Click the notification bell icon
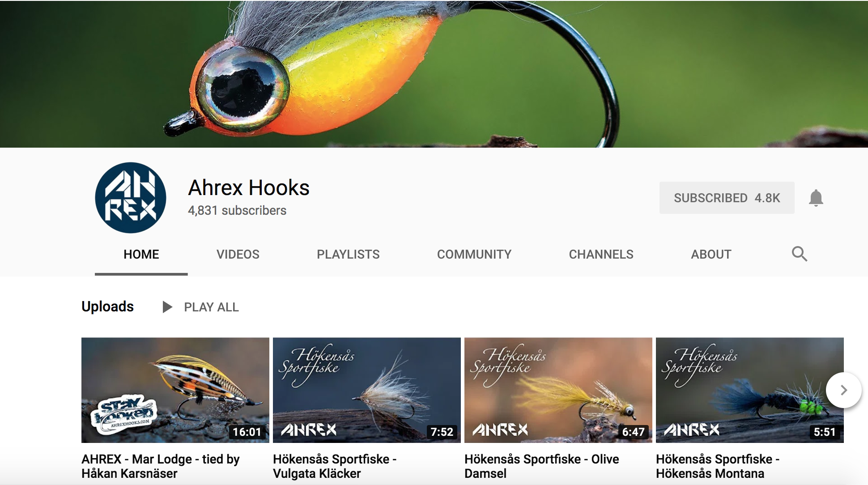 [816, 198]
